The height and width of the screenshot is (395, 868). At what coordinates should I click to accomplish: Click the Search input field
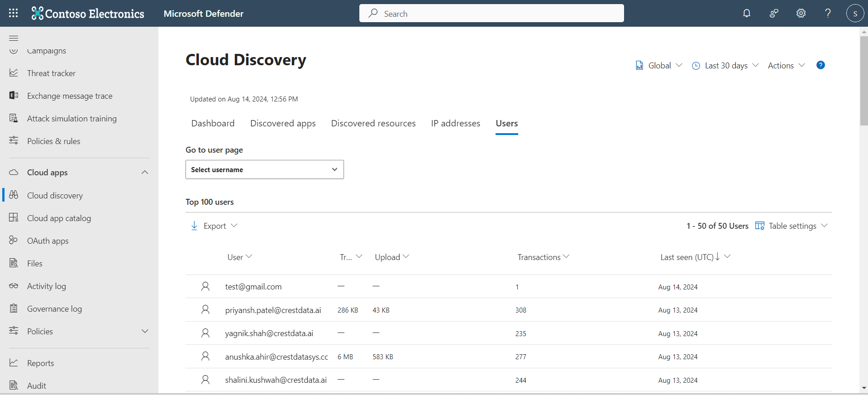pos(491,13)
